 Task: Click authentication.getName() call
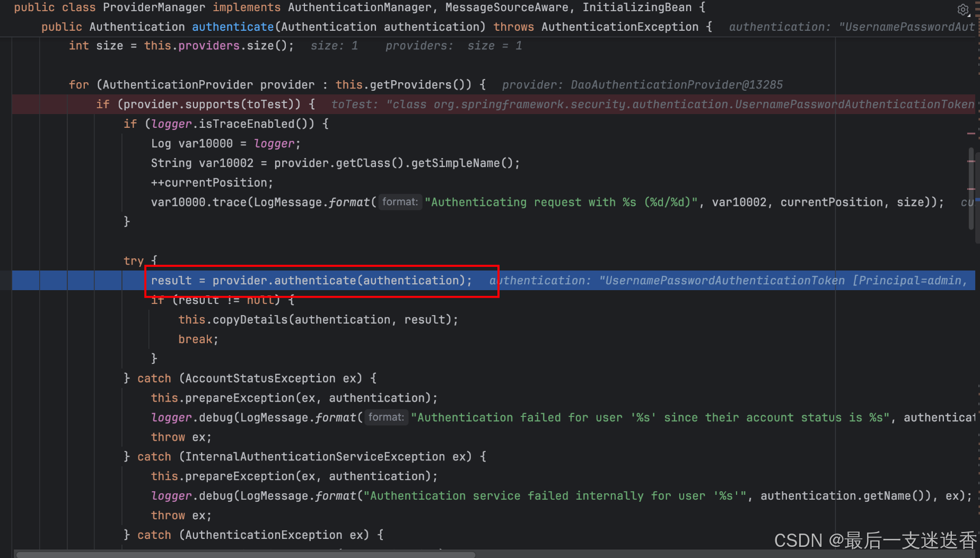click(x=843, y=496)
